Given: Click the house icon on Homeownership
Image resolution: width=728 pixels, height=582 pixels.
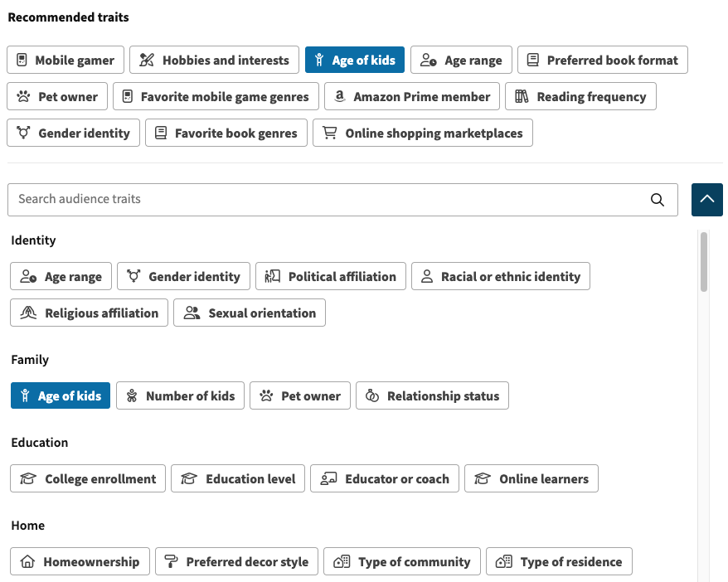Looking at the screenshot, I should [x=27, y=561].
